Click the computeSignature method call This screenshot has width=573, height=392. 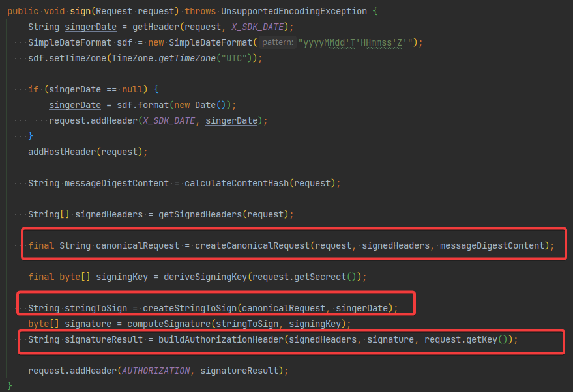tap(169, 324)
